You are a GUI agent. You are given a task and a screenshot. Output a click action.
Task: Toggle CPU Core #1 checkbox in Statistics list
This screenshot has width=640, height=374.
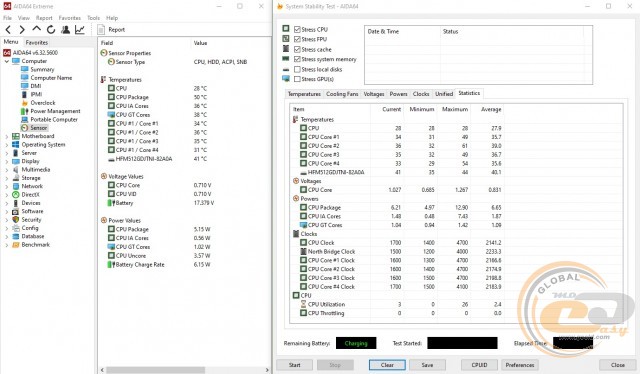(x=303, y=137)
